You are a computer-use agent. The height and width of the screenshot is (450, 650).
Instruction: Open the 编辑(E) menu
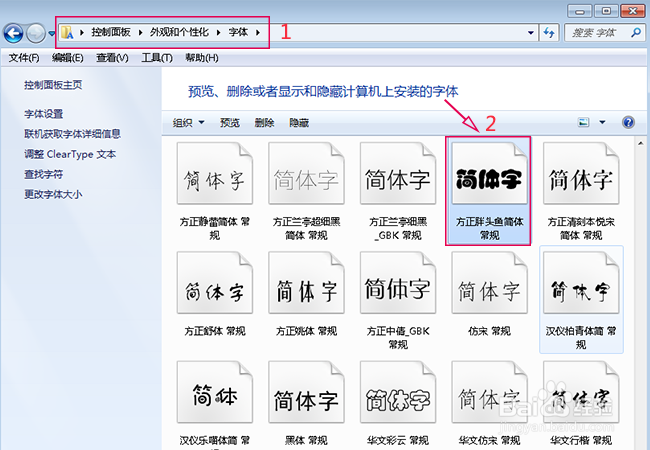pos(68,58)
